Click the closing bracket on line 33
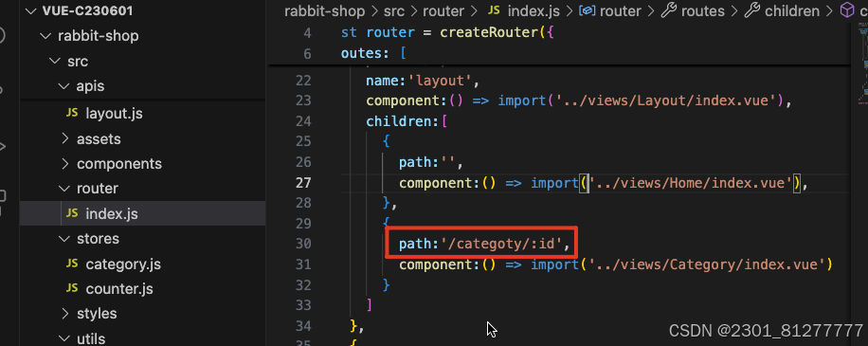 370,305
